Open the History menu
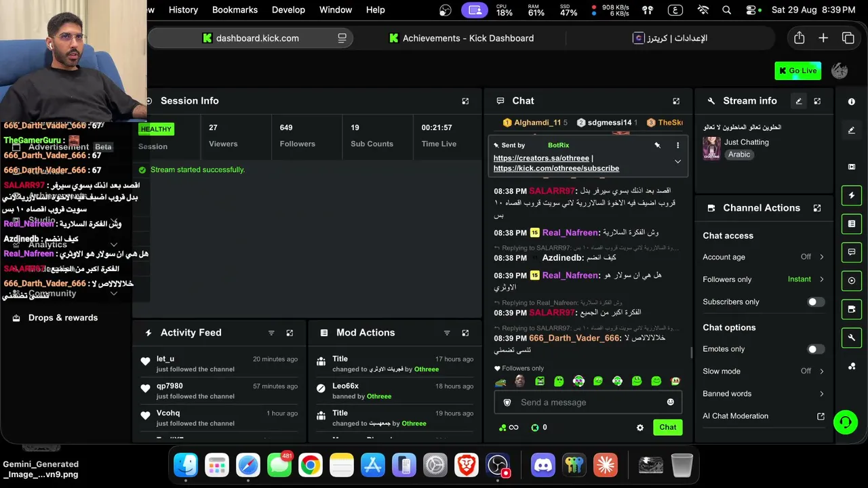 [183, 9]
